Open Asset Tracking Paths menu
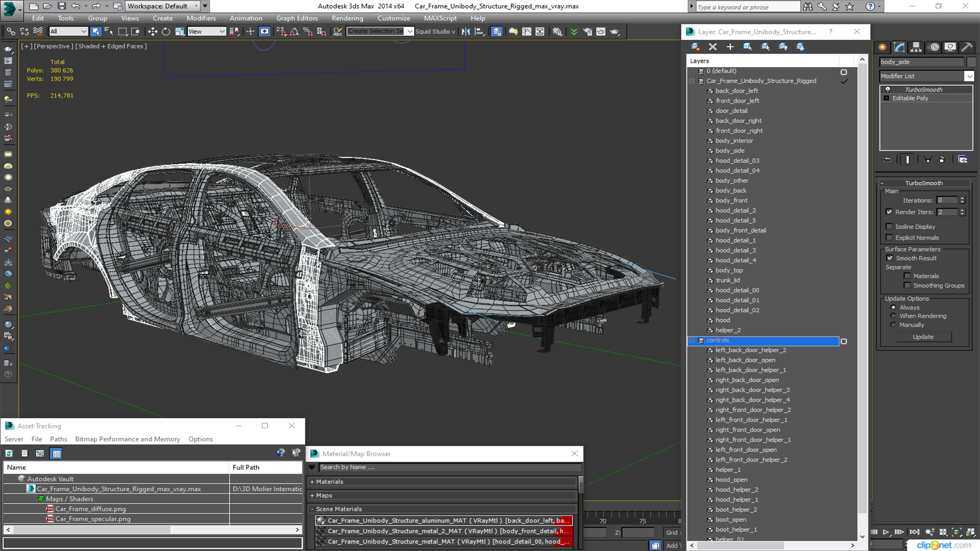The image size is (980, 551). pos(58,439)
